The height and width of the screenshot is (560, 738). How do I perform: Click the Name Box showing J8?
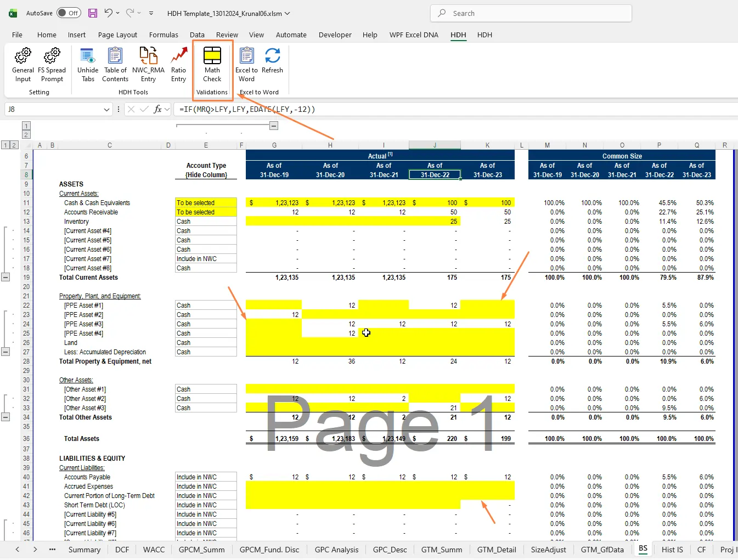pyautogui.click(x=53, y=109)
